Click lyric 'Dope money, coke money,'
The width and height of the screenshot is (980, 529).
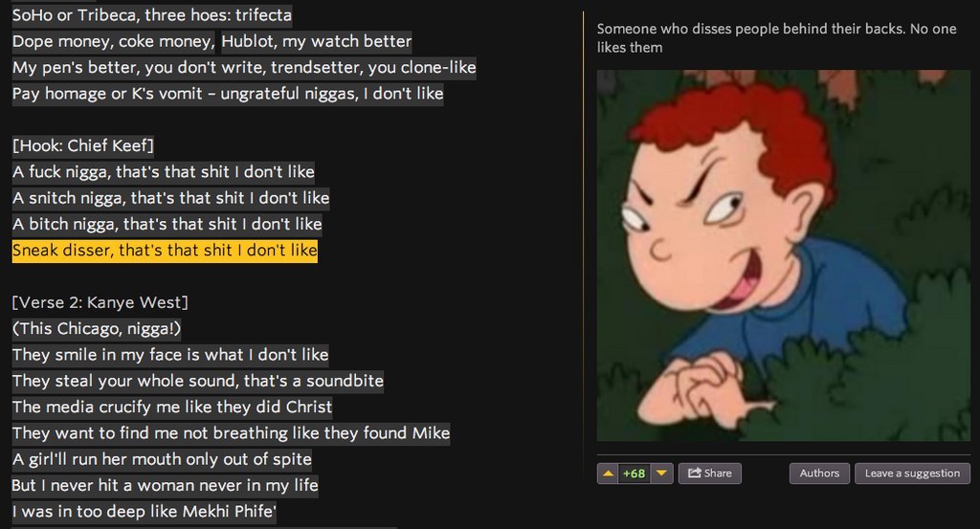[x=114, y=41]
